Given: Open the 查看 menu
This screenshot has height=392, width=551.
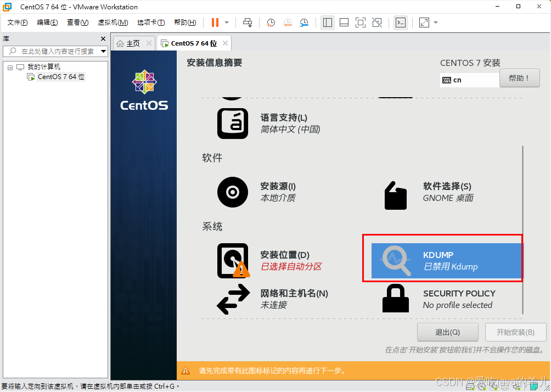Looking at the screenshot, I should [x=78, y=23].
